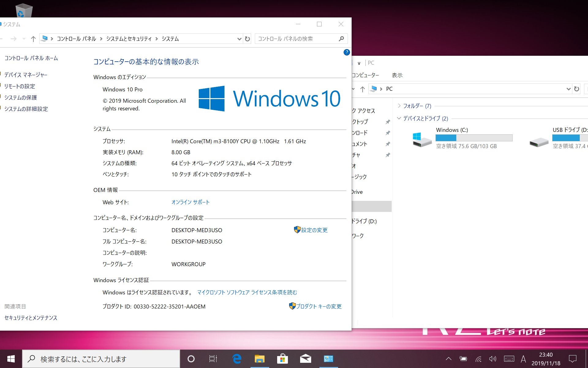Open the 表示 ribbon tab in Explorer

point(397,75)
